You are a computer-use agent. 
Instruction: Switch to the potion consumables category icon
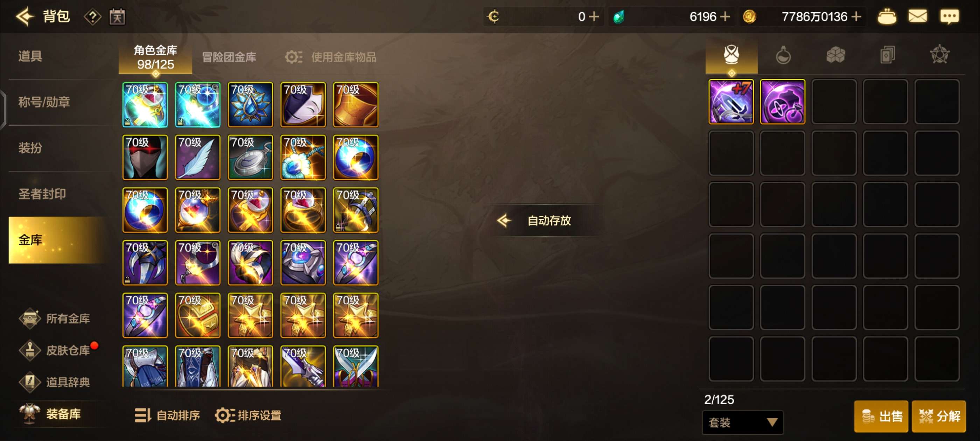[x=783, y=55]
